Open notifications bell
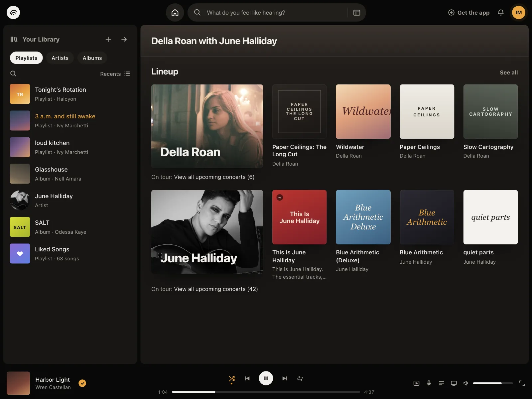Image resolution: width=532 pixels, height=399 pixels. point(501,13)
